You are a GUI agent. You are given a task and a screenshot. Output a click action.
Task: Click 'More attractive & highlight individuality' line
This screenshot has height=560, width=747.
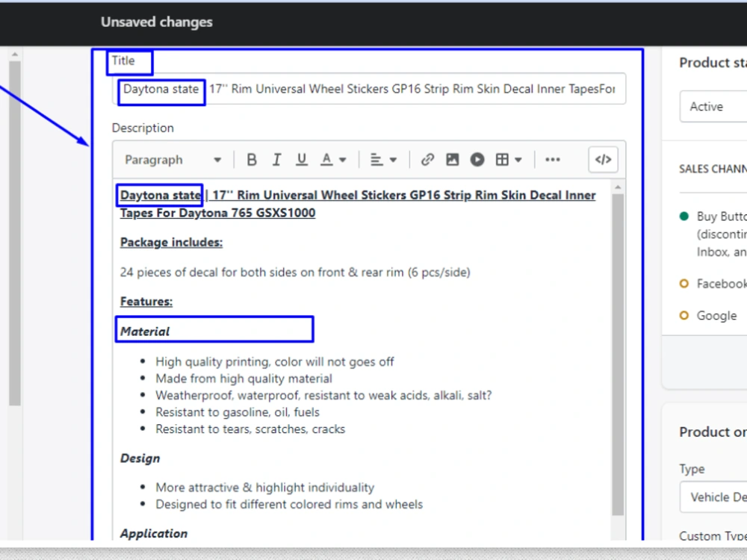coord(265,488)
